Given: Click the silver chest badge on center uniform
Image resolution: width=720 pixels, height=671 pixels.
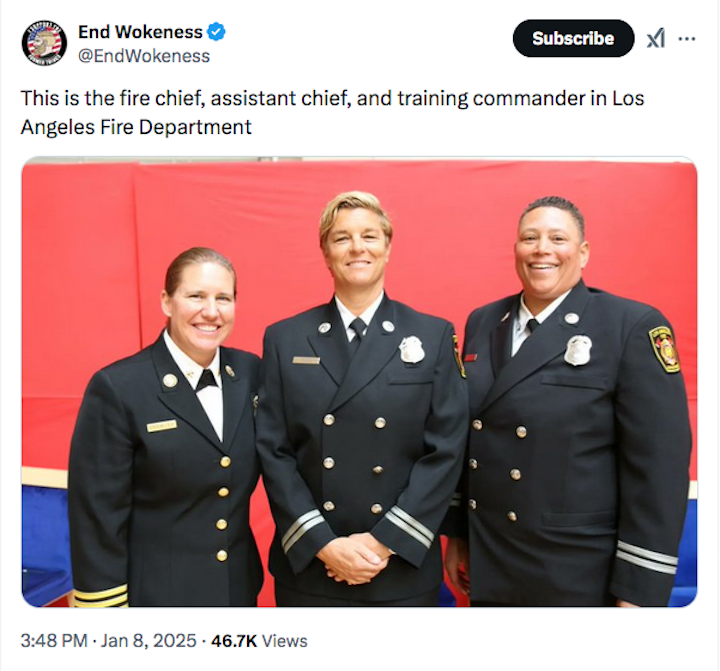Looking at the screenshot, I should point(411,350).
